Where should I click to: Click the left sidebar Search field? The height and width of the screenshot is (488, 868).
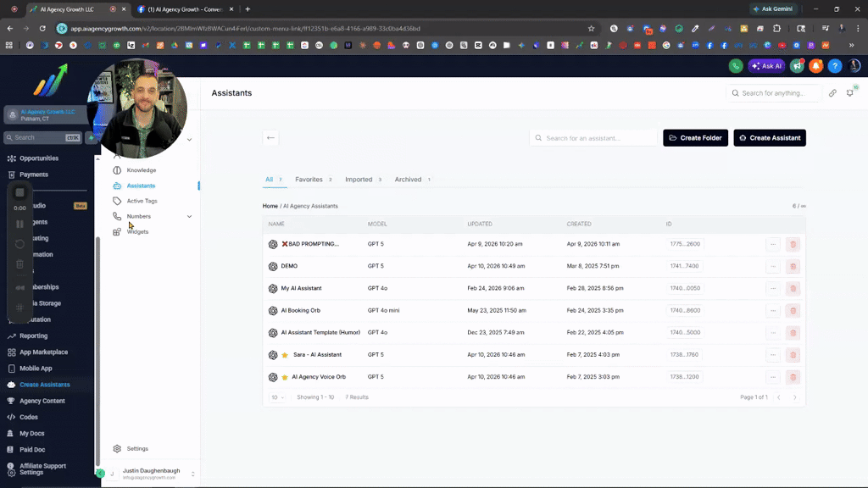click(42, 138)
